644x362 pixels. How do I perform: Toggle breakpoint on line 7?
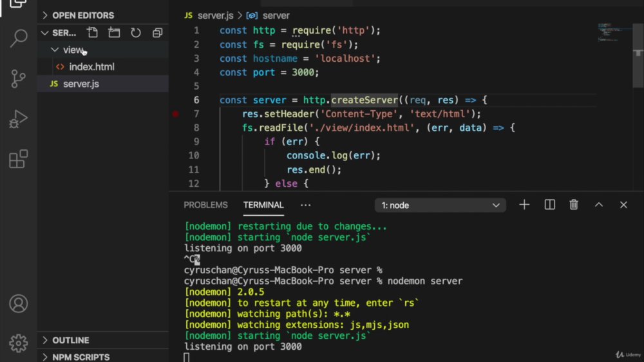point(175,114)
